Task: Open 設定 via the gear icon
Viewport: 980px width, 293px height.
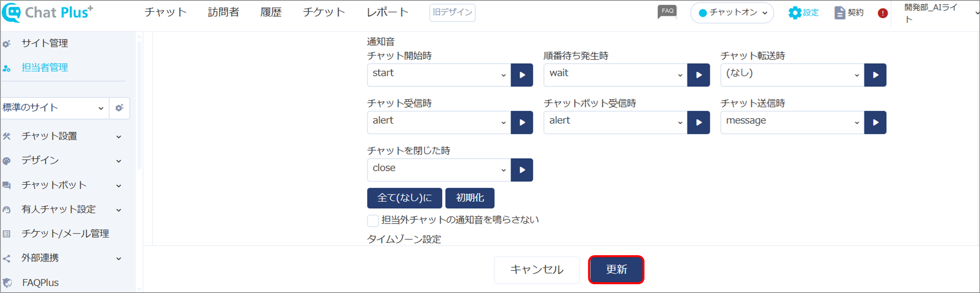Action: tap(795, 12)
